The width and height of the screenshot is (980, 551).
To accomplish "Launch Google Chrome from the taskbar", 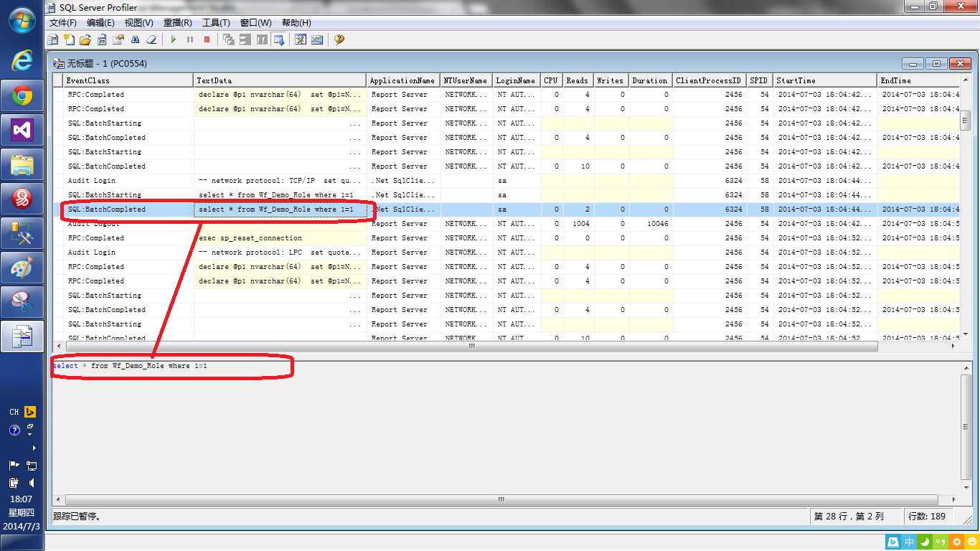I will coord(22,96).
